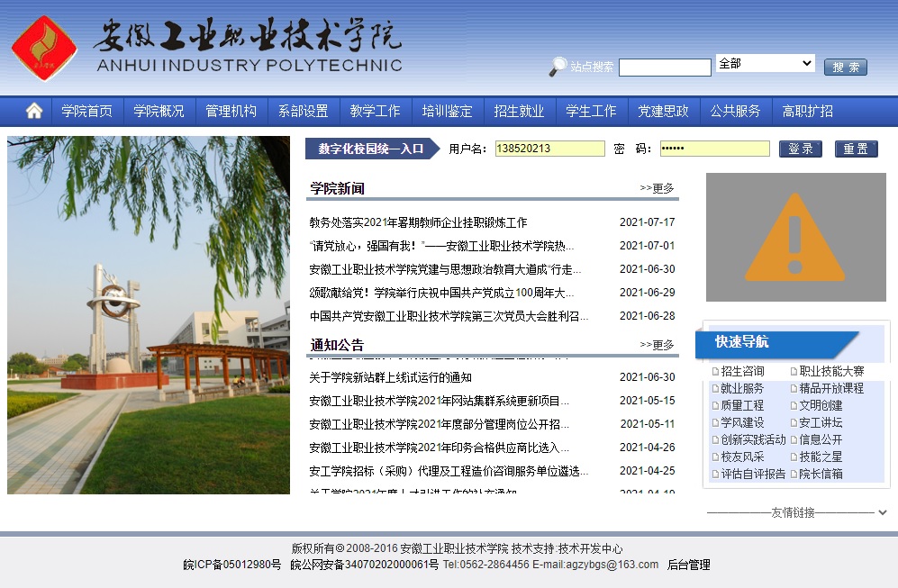Image resolution: width=898 pixels, height=588 pixels.
Task: Click 安工讲坛 quick navigation link
Action: pos(821,422)
